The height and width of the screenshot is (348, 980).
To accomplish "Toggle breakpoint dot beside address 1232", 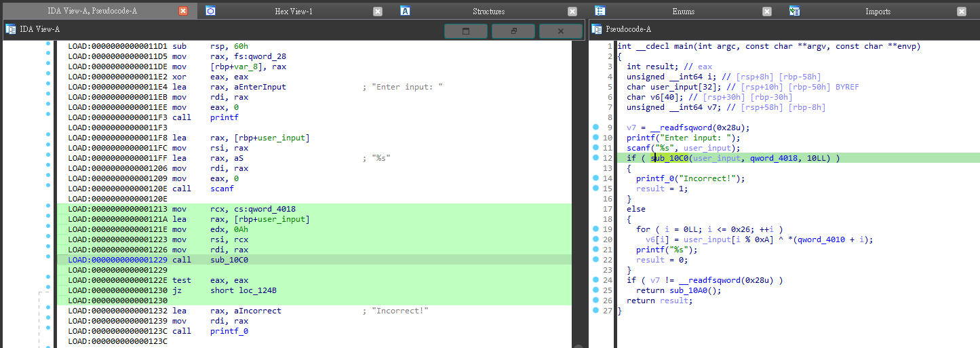I will 47,309.
